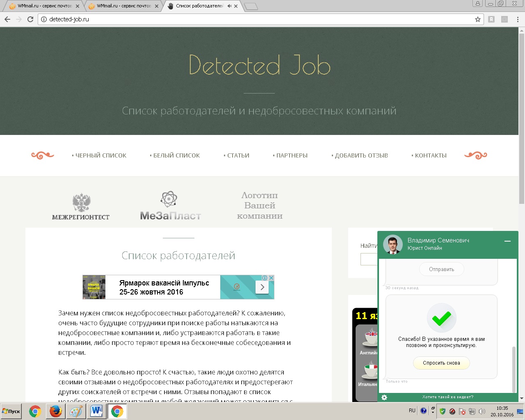This screenshot has height=420, width=525.
Task: Switch to the second WMmail.ru tab
Action: pyautogui.click(x=123, y=6)
